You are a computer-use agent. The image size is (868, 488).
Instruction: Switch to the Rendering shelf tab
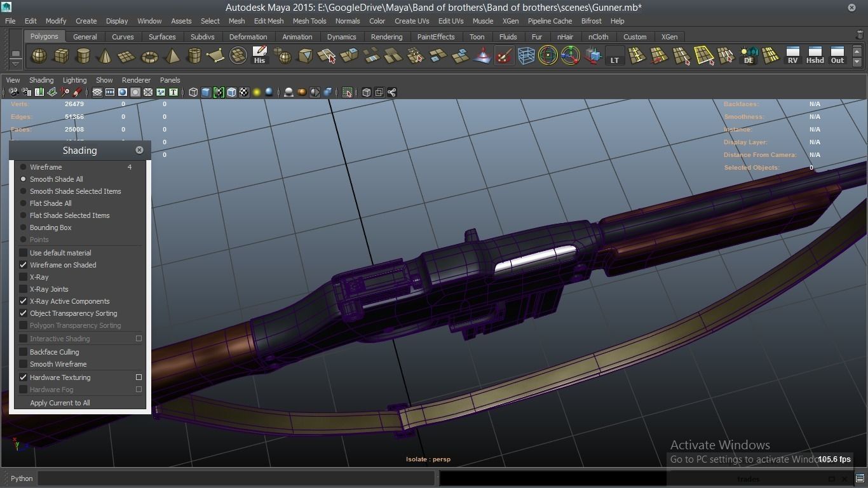386,37
